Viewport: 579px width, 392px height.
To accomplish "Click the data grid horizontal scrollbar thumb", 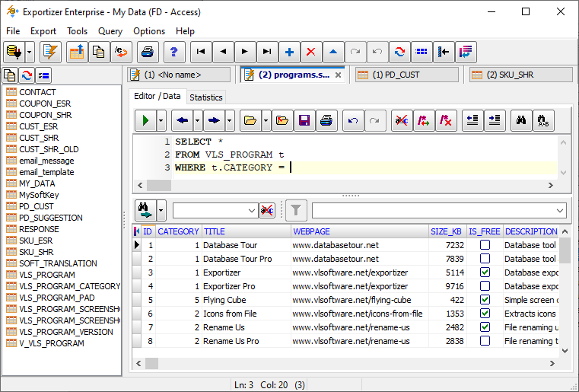I will [151, 364].
